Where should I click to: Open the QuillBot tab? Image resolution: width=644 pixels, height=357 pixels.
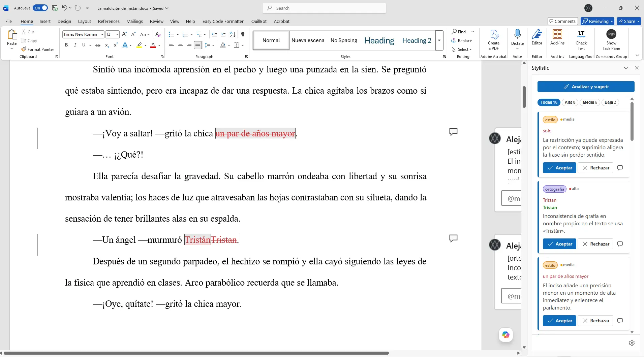pos(259,21)
